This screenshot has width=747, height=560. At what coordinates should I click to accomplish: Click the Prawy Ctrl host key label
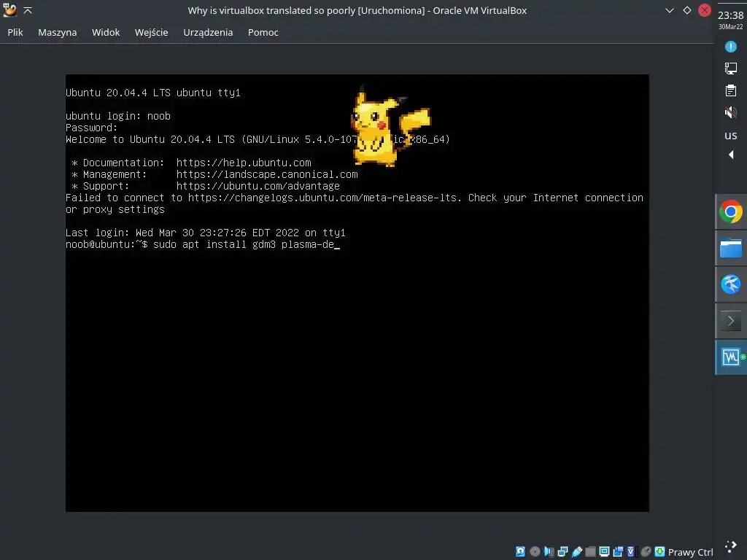point(690,553)
